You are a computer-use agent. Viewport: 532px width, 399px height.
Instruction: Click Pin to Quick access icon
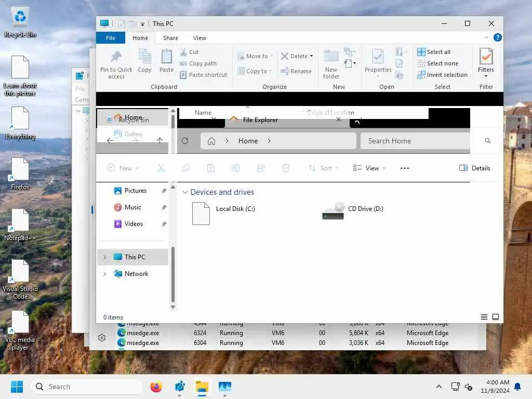[x=116, y=56]
